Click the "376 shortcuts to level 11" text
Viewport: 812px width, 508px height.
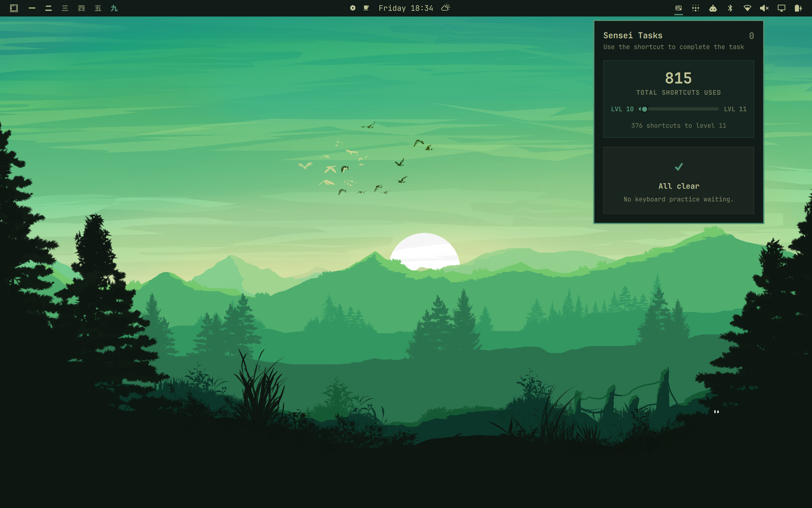click(679, 125)
